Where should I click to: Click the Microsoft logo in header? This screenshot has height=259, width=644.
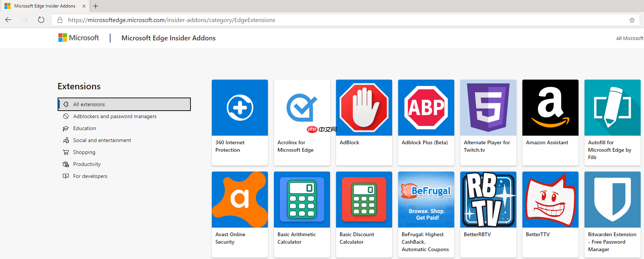click(79, 38)
